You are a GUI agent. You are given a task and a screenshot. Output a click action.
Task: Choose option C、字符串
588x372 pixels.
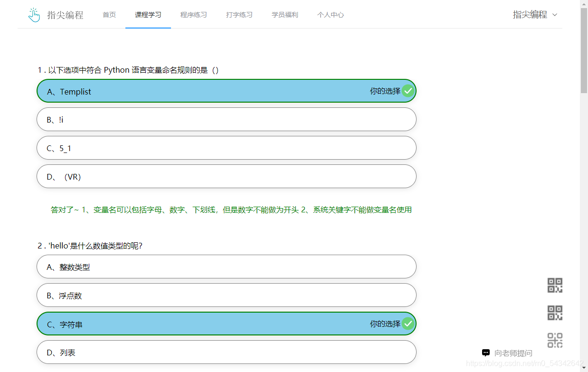227,324
